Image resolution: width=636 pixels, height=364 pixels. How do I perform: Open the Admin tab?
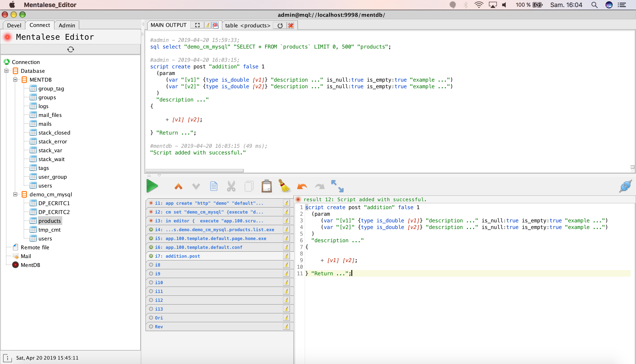66,25
